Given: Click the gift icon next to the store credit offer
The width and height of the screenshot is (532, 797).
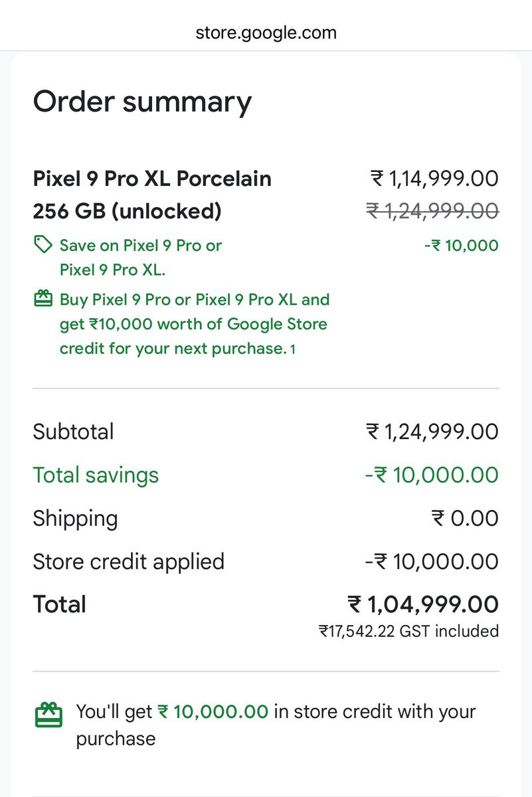Looking at the screenshot, I should tap(43, 300).
